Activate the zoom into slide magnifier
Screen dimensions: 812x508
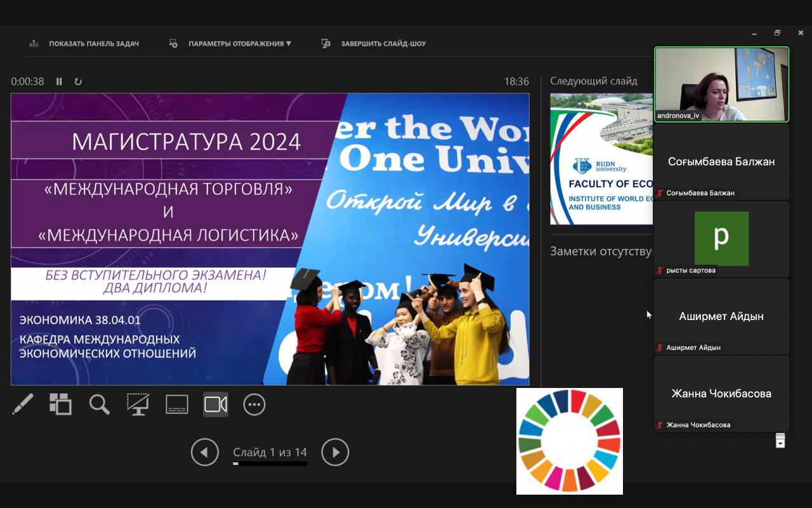[99, 404]
